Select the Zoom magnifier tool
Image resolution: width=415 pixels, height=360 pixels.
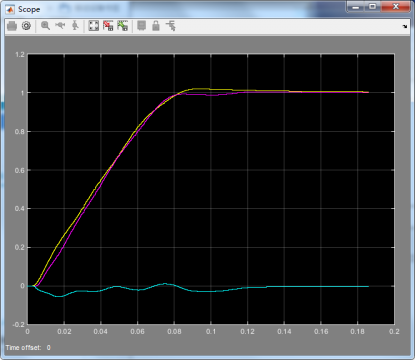coord(45,26)
